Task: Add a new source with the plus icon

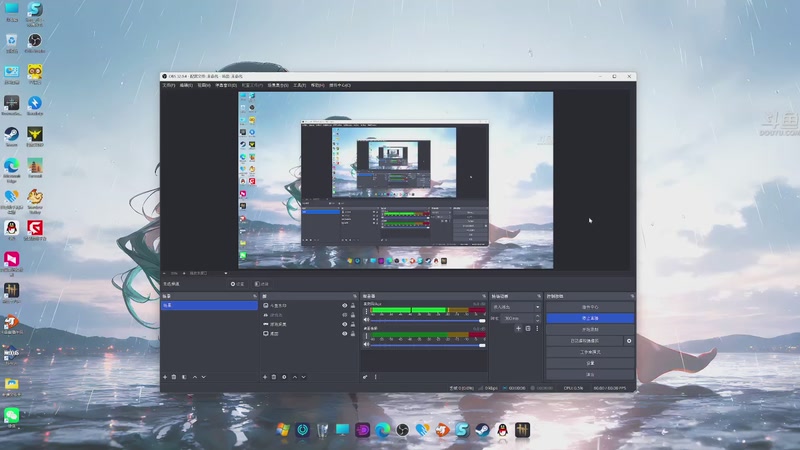Action: (265, 377)
